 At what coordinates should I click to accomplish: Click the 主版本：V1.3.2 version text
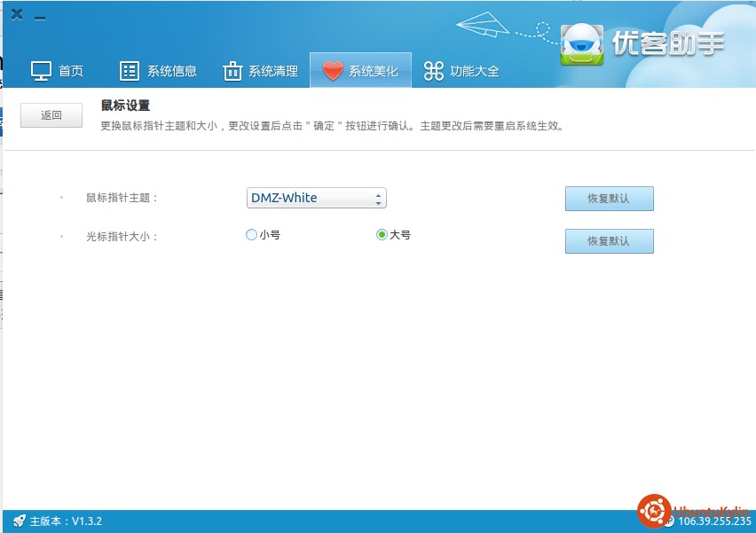[66, 521]
